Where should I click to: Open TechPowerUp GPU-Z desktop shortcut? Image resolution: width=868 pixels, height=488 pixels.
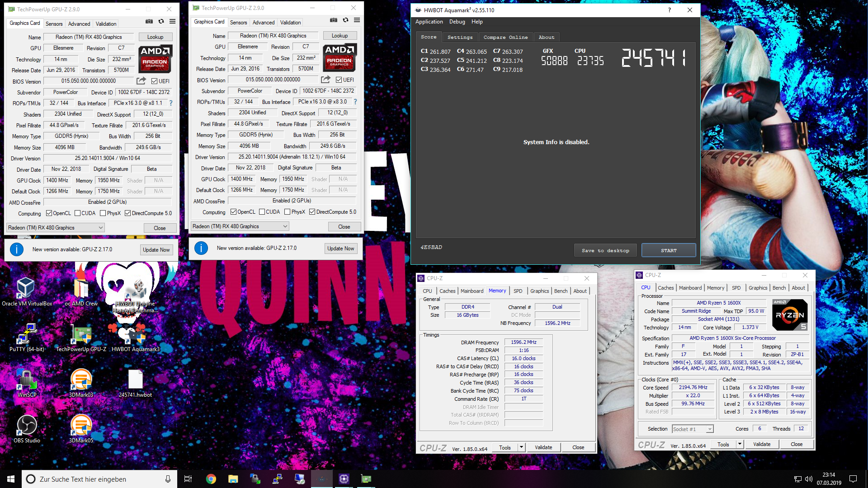81,337
